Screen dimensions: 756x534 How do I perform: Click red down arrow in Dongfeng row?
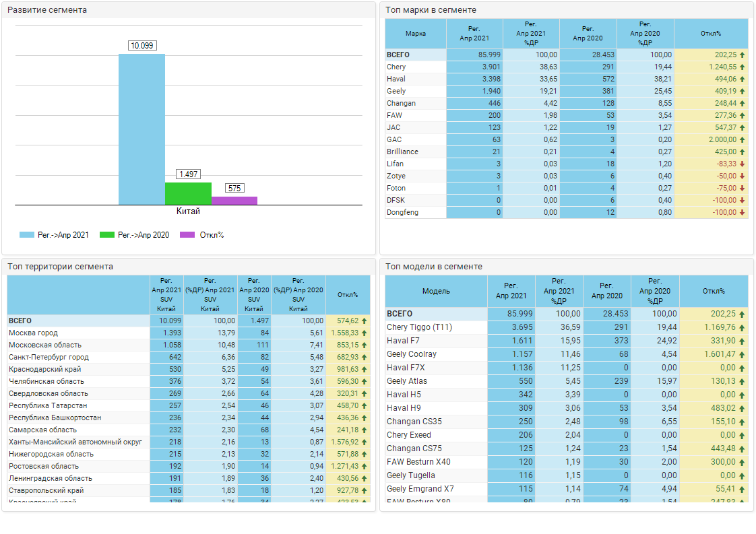point(743,213)
